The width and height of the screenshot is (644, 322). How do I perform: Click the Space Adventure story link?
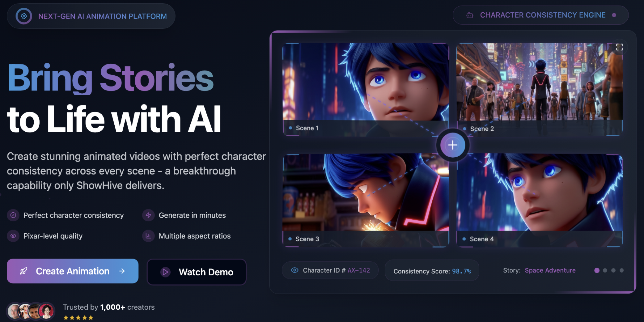pos(550,270)
